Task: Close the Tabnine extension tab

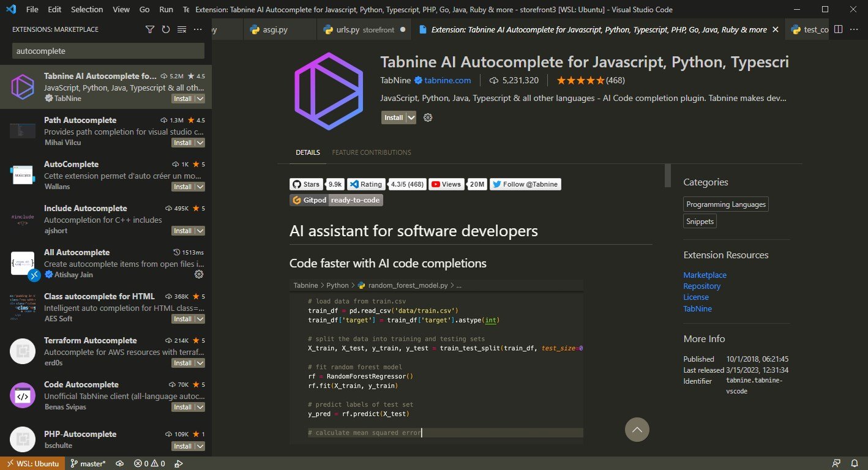Action: click(x=776, y=29)
